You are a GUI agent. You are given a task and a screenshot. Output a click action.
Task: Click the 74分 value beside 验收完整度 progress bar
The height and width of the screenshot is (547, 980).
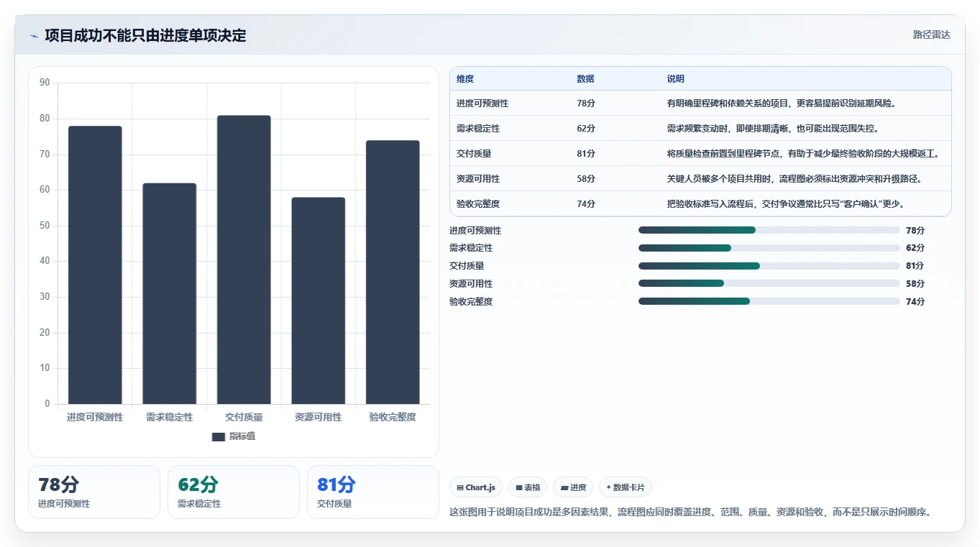pos(915,302)
